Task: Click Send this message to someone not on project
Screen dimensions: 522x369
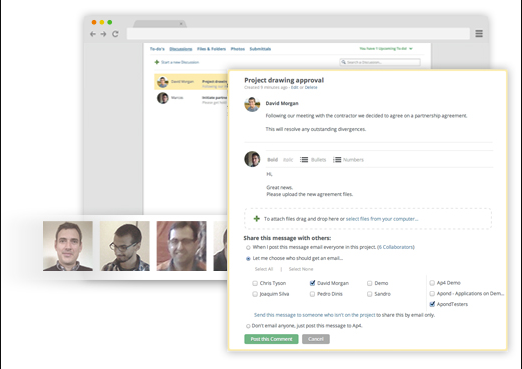Action: [315, 315]
